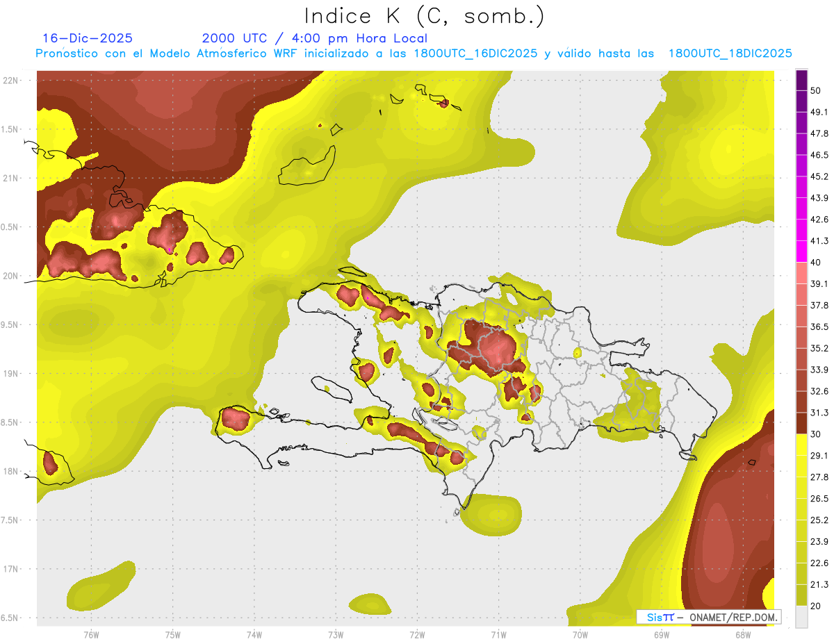Click the '50' value on the color scale
The width and height of the screenshot is (834, 644).
pos(817,90)
